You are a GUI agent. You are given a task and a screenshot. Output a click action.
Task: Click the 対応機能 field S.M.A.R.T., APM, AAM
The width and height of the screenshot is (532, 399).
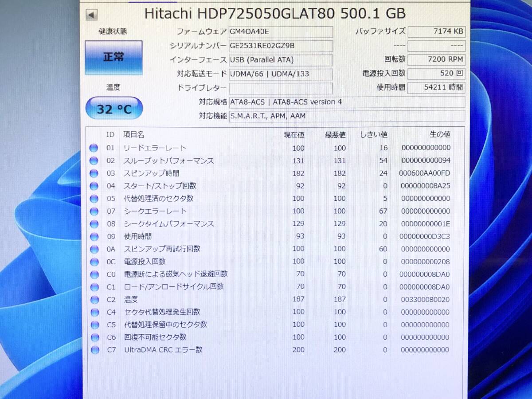(x=347, y=116)
